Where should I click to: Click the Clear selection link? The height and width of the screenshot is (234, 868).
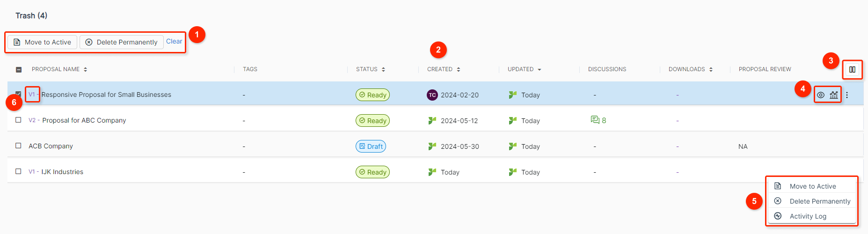click(174, 41)
